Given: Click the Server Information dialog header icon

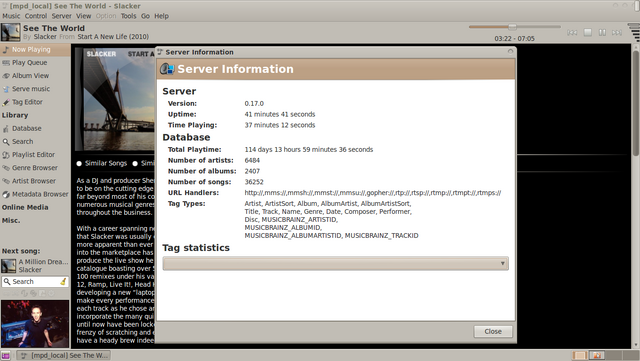Looking at the screenshot, I should point(167,69).
